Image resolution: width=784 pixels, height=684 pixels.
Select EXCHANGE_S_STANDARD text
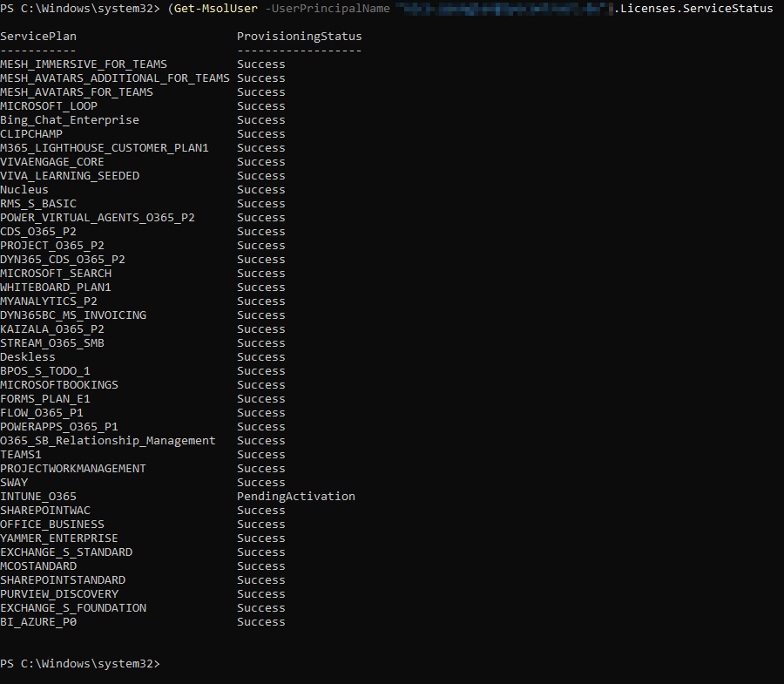click(66, 552)
